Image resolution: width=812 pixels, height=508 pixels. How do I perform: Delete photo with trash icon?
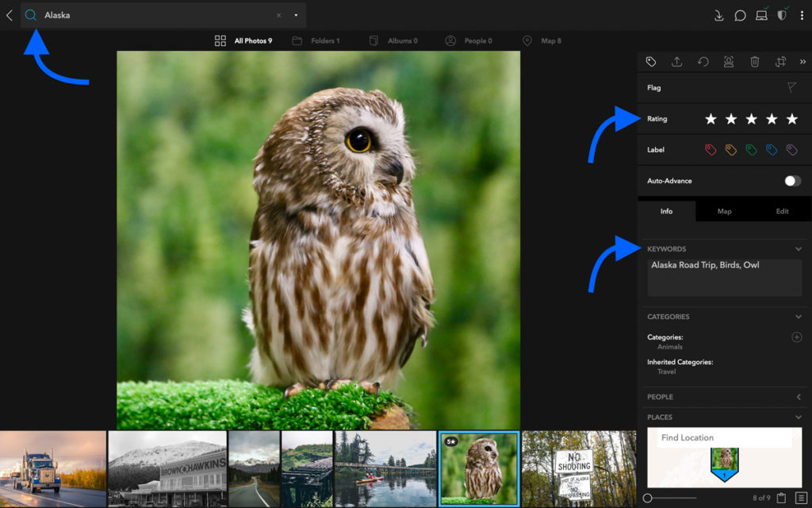click(x=755, y=62)
